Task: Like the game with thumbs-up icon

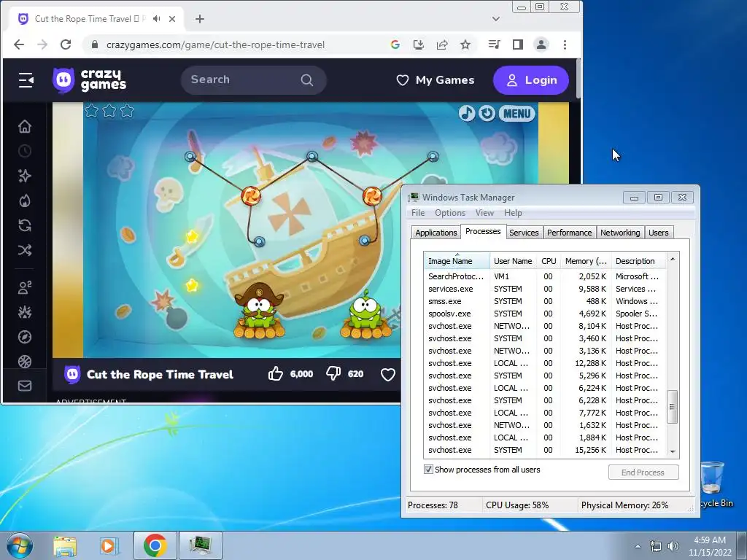Action: pyautogui.click(x=275, y=374)
